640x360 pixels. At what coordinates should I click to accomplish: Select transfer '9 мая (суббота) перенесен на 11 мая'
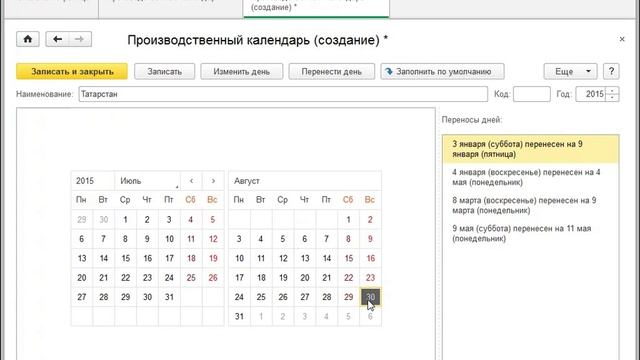click(530, 233)
